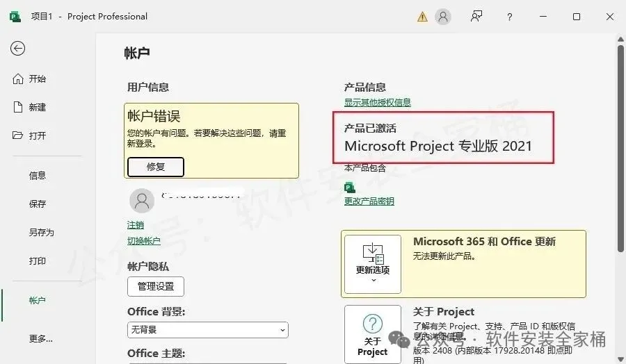Click the 注销 link

[136, 225]
